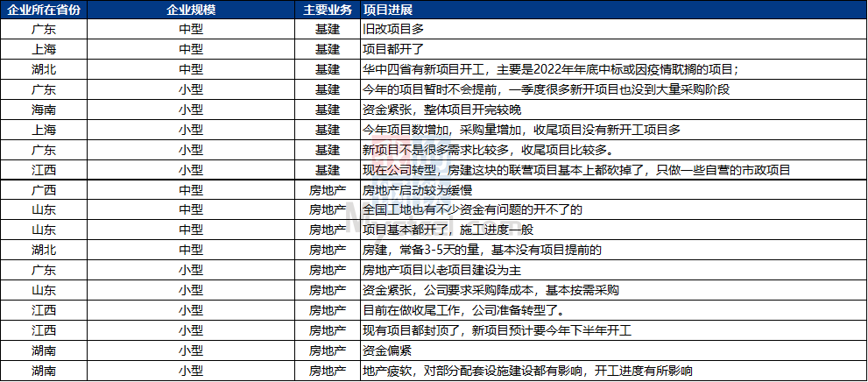Select 房地产 in the 地产疲软 row
This screenshot has width=868, height=382.
click(328, 371)
